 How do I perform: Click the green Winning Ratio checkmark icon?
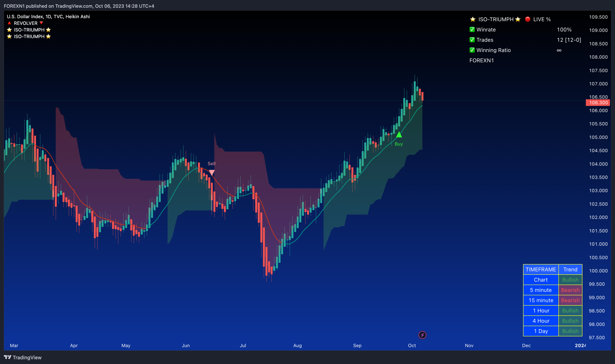pyautogui.click(x=472, y=50)
